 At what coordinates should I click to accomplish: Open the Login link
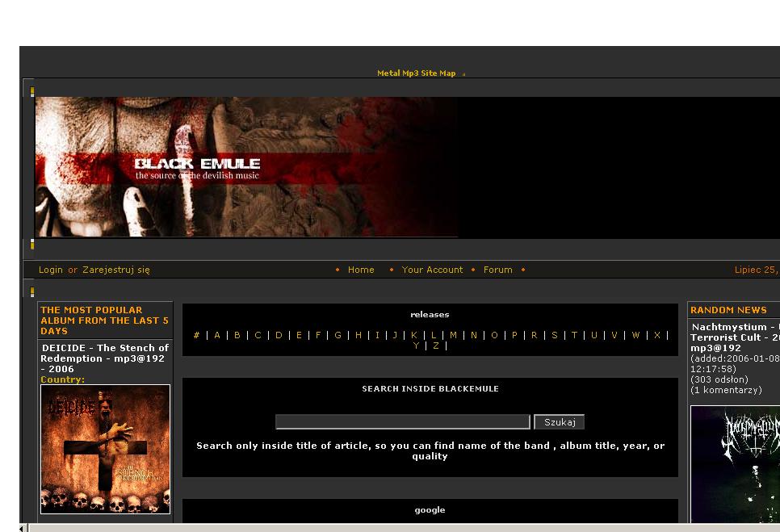pyautogui.click(x=51, y=270)
